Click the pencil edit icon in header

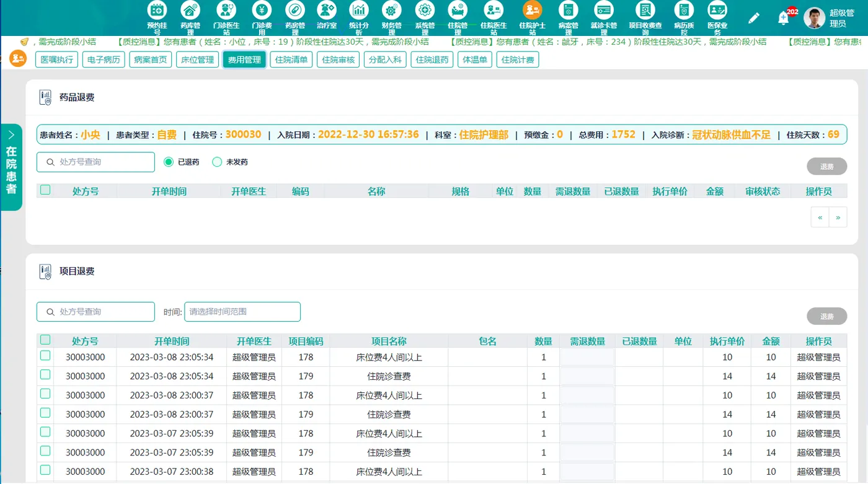[754, 18]
